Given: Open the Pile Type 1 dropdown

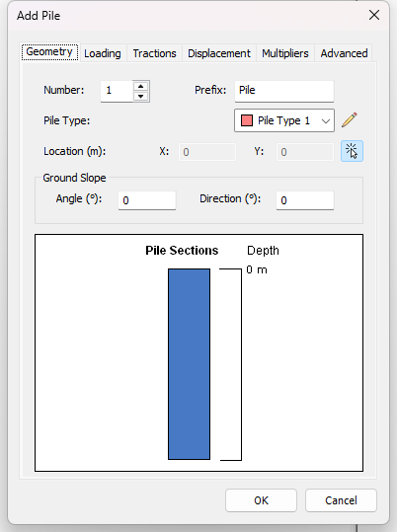Looking at the screenshot, I should click(x=283, y=120).
